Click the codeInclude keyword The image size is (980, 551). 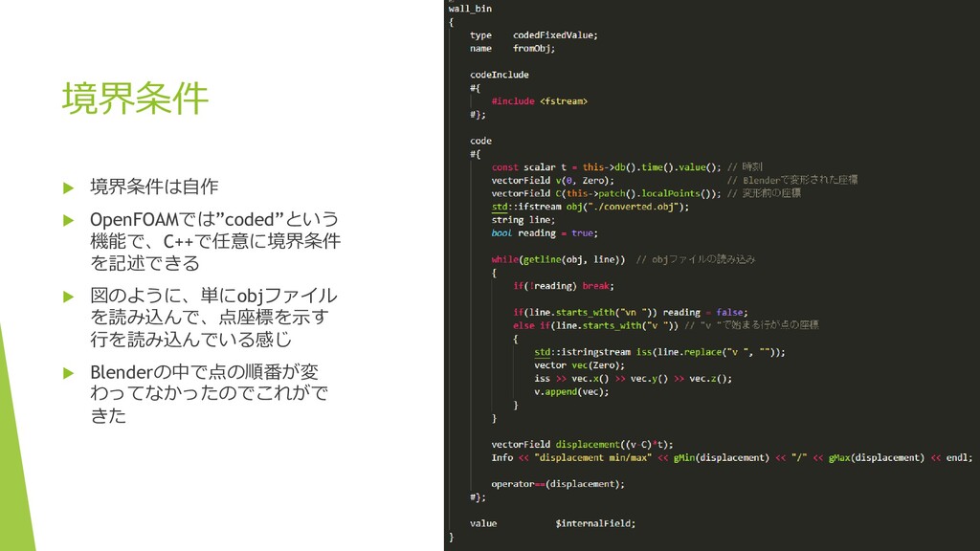[x=500, y=75]
